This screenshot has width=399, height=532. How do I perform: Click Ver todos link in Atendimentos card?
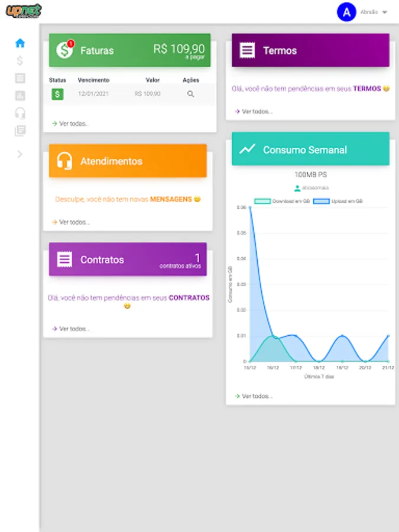click(x=70, y=222)
